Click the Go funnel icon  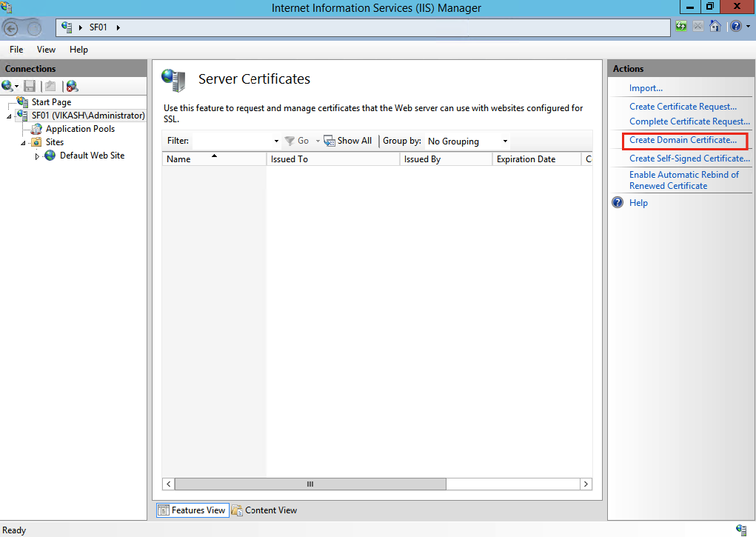tap(290, 141)
